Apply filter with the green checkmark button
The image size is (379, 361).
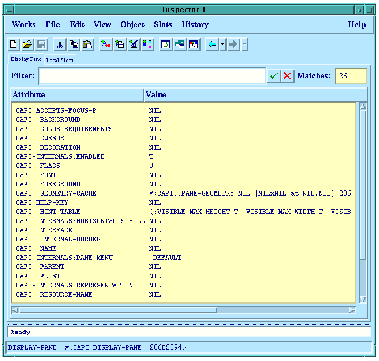point(274,76)
